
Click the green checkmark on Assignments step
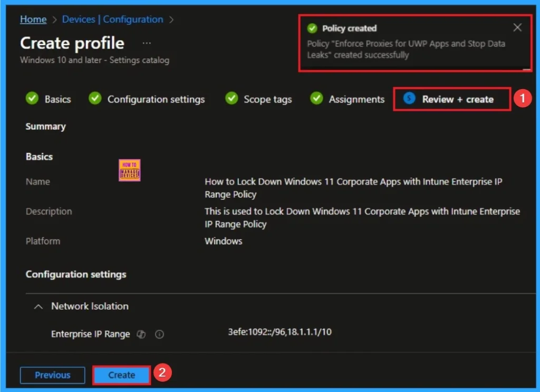click(x=317, y=99)
